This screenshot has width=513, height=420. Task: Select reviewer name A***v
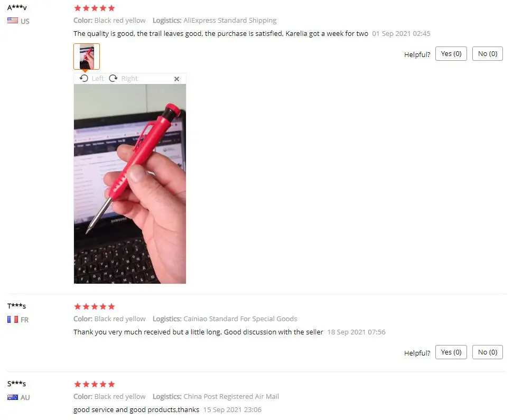click(17, 7)
